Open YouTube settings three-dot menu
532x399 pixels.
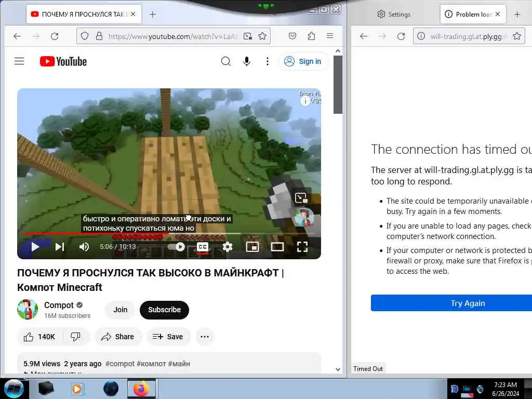268,61
